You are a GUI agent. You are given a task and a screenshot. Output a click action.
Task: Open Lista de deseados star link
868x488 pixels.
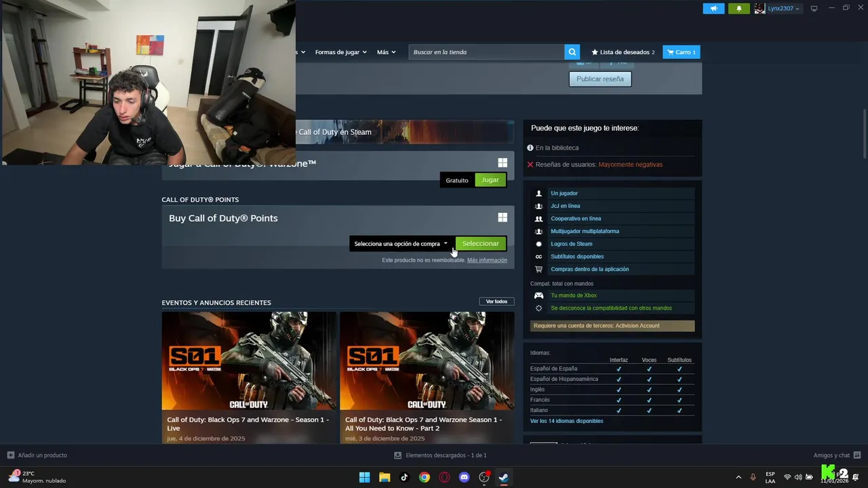[623, 52]
